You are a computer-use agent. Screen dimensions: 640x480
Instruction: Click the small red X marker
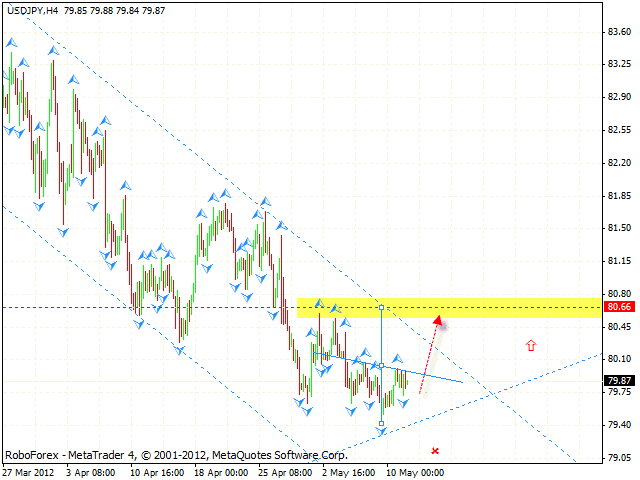click(x=435, y=451)
